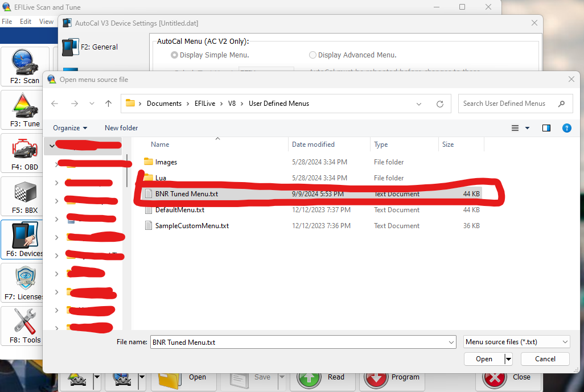Open the F5: BBX panel
The image size is (584, 392).
24,196
